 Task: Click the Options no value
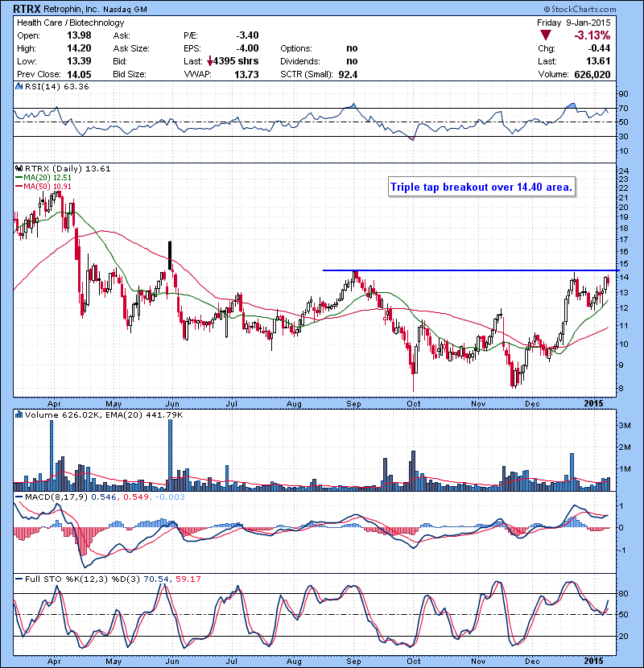pos(352,48)
